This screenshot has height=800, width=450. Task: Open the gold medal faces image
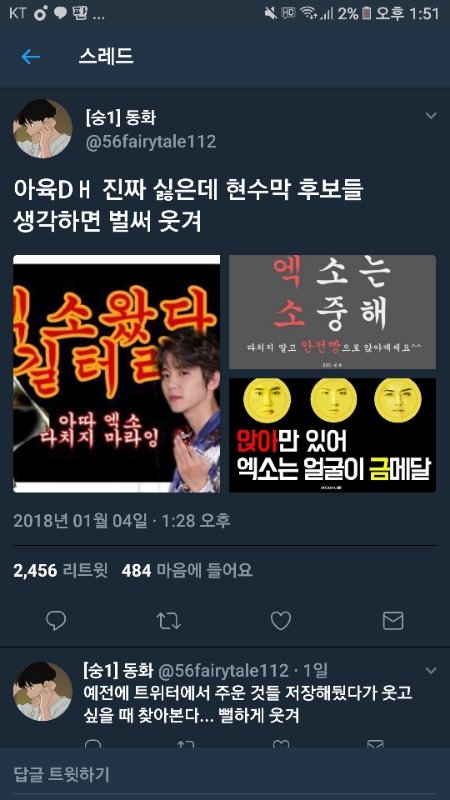pyautogui.click(x=332, y=435)
